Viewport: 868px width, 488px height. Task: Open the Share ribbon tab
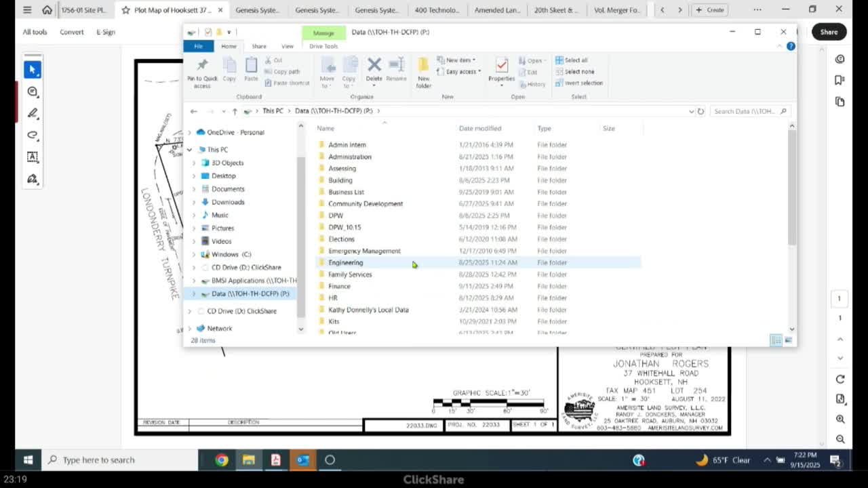(259, 46)
